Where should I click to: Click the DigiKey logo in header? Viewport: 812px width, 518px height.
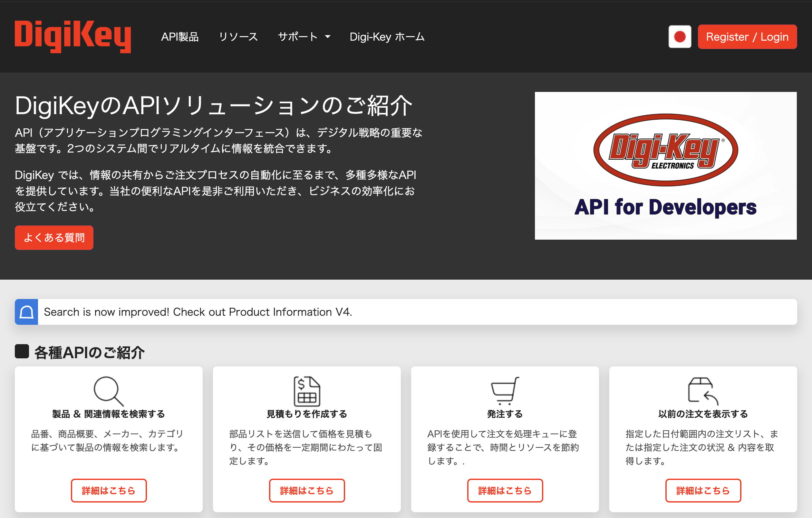[72, 36]
